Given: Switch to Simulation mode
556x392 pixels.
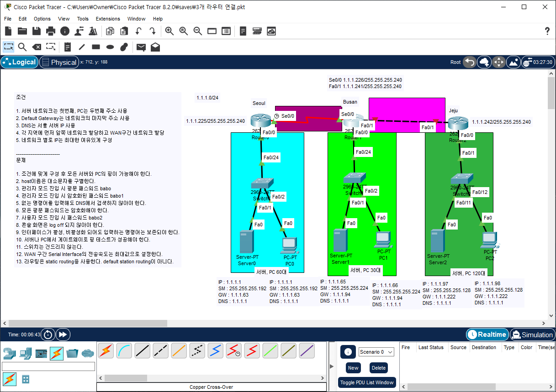Looking at the screenshot, I should (x=532, y=335).
